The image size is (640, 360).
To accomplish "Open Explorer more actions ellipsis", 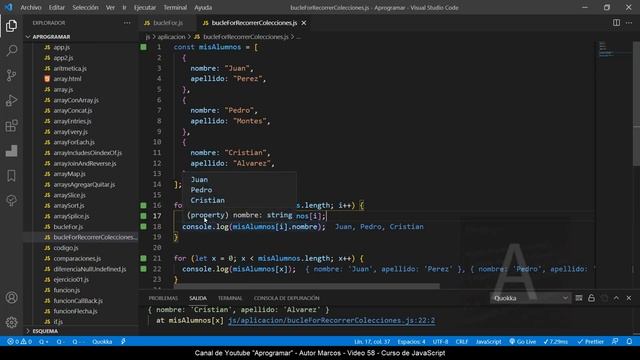I will (127, 23).
